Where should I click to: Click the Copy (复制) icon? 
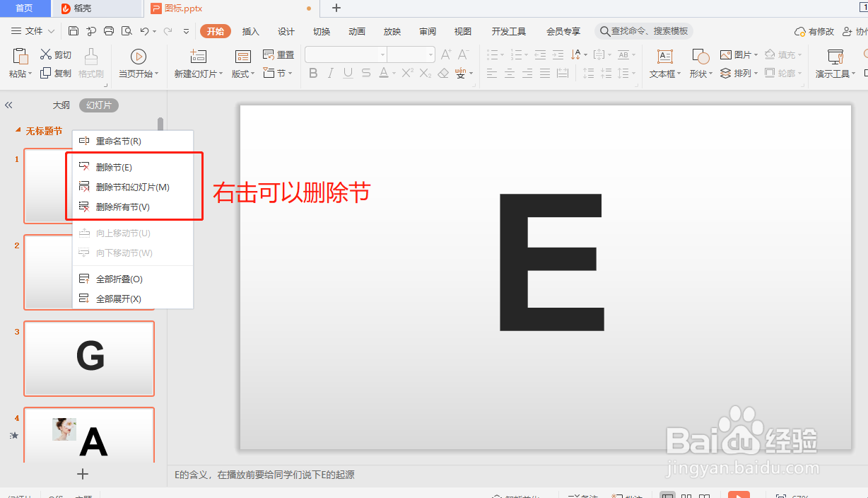(x=46, y=73)
